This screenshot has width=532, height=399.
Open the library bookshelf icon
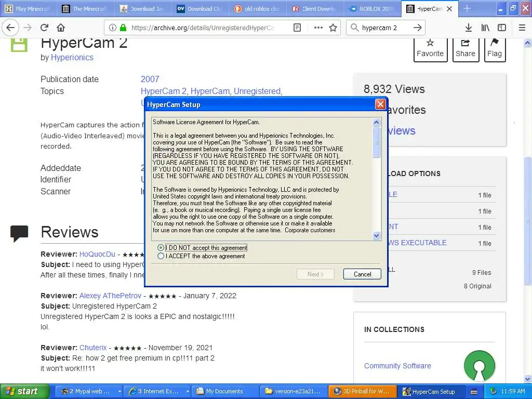(485, 28)
